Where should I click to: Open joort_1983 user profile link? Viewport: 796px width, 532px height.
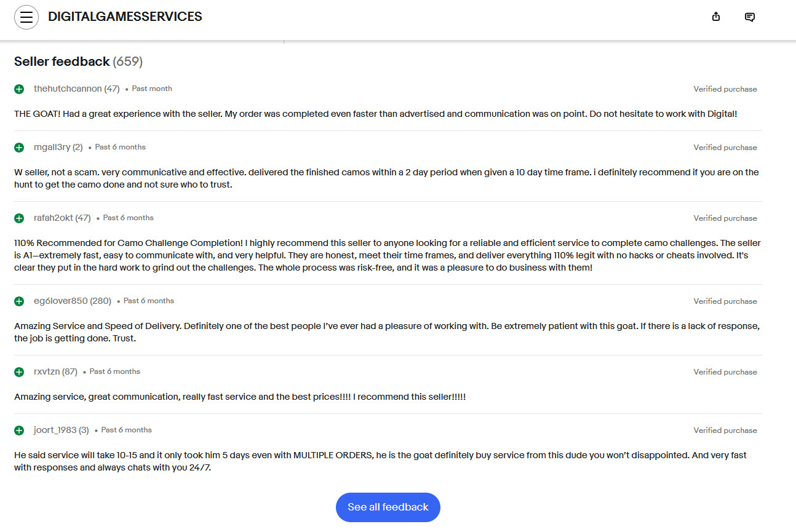coord(55,430)
